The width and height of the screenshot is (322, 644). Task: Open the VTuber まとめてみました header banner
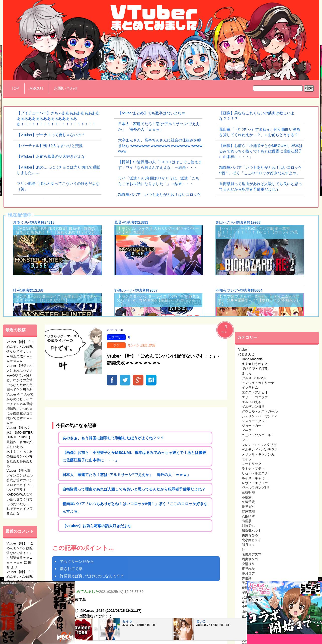pos(161,40)
